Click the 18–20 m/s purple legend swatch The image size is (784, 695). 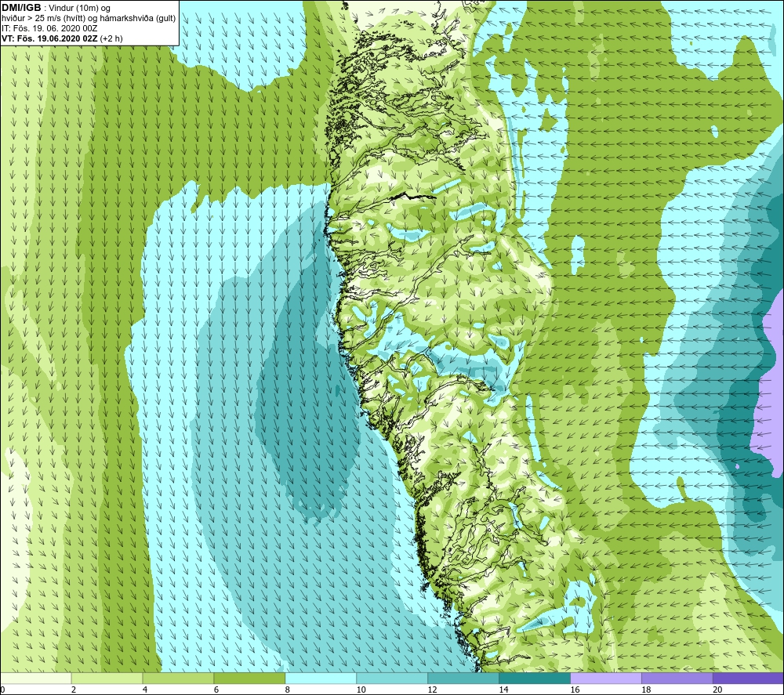coord(677,678)
